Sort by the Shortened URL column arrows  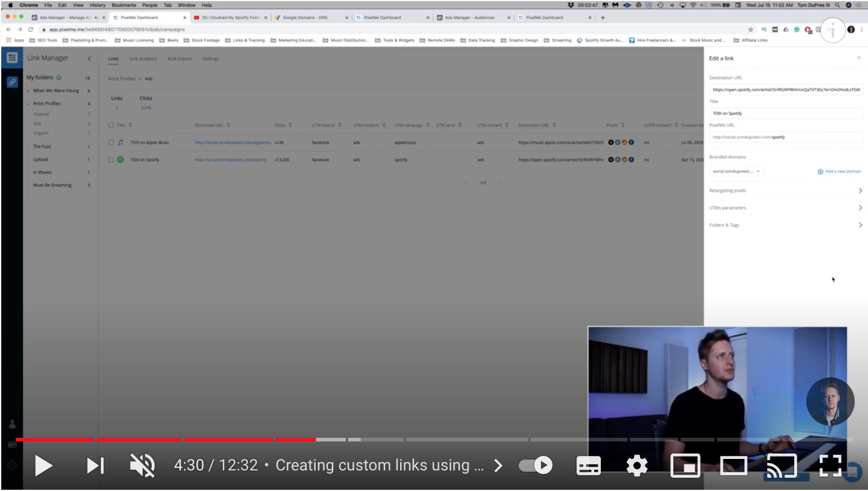click(228, 125)
